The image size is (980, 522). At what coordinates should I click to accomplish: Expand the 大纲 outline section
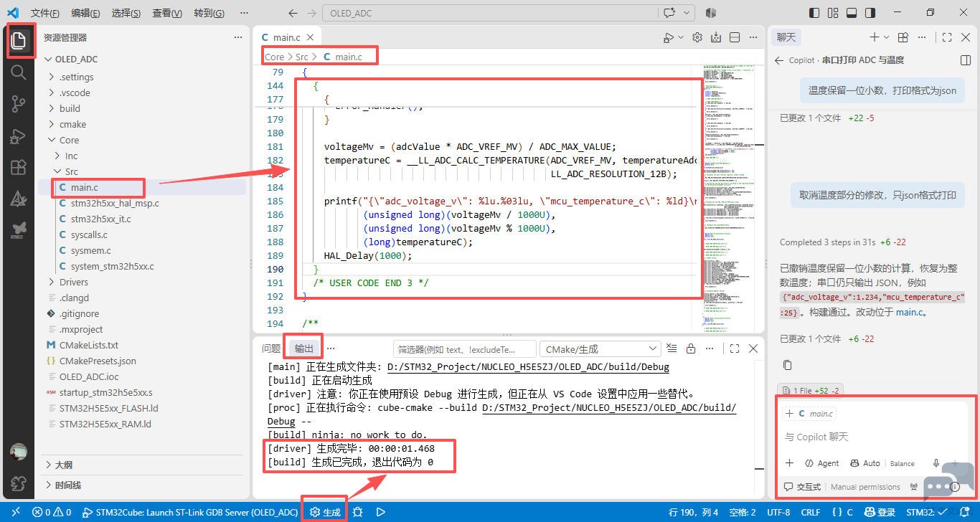pyautogui.click(x=143, y=465)
